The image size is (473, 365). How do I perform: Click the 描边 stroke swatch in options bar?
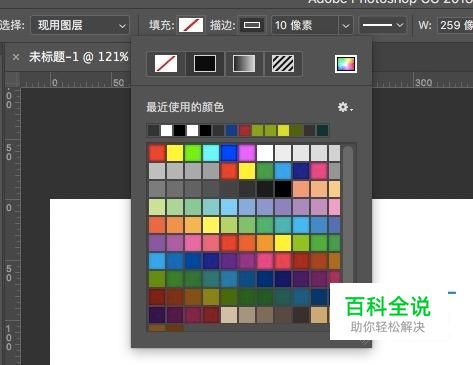tap(252, 25)
